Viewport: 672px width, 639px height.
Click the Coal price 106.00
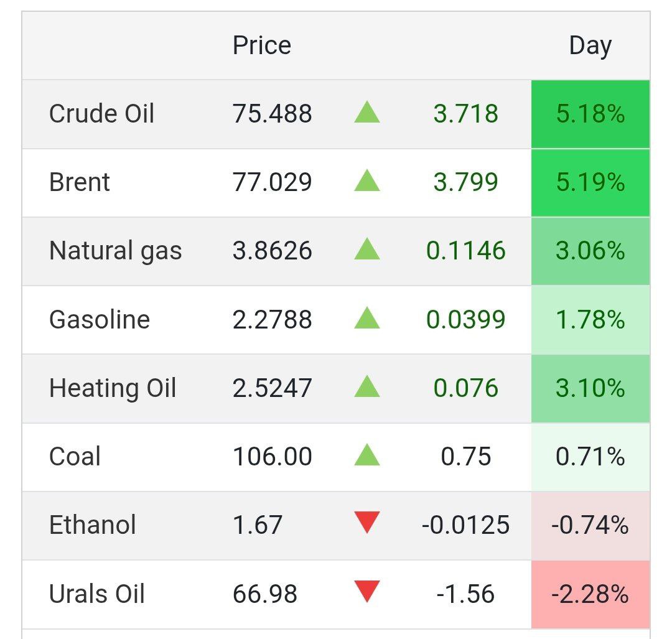point(272,457)
